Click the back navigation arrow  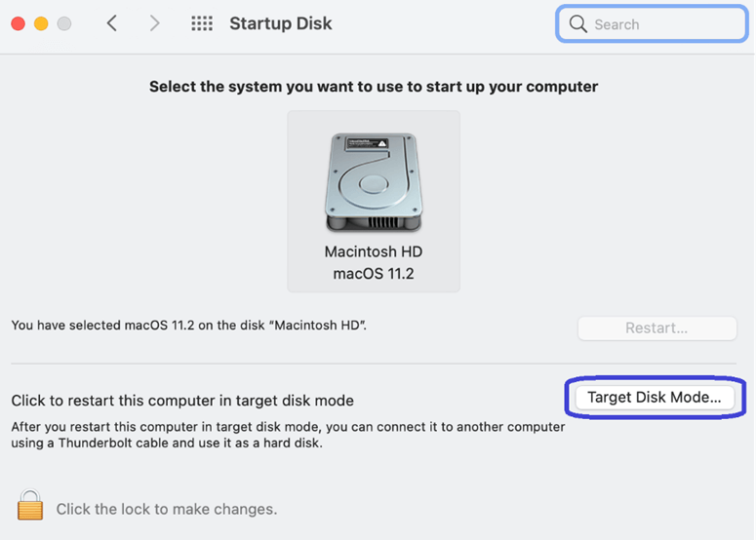(112, 23)
